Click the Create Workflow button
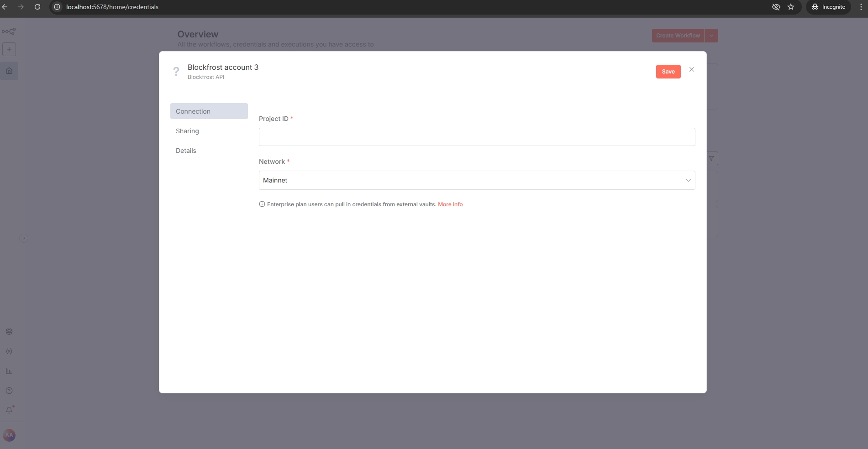This screenshot has width=868, height=449. click(678, 36)
